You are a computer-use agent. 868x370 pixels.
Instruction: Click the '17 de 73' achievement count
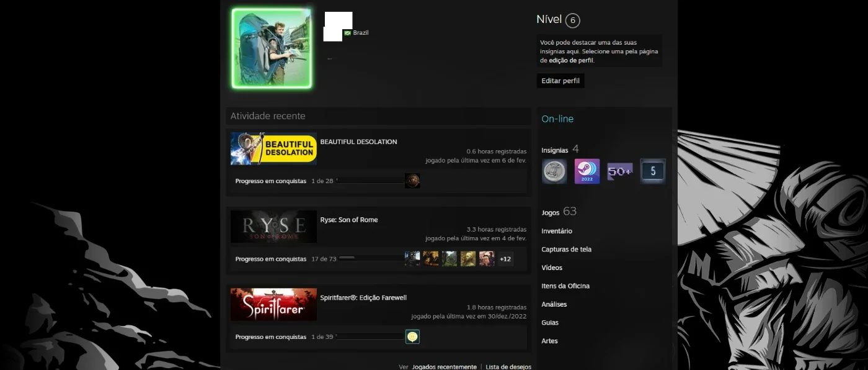(x=324, y=259)
